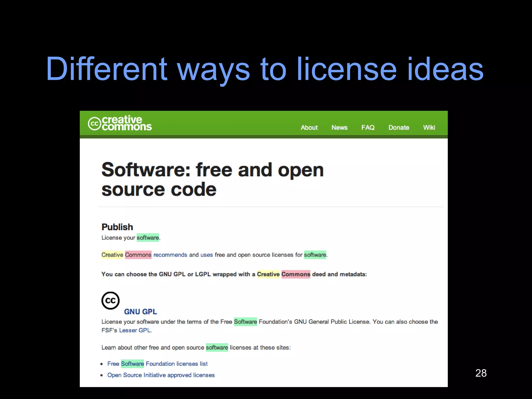Image resolution: width=532 pixels, height=399 pixels.
Task: Open the News navigation link
Action: [339, 128]
